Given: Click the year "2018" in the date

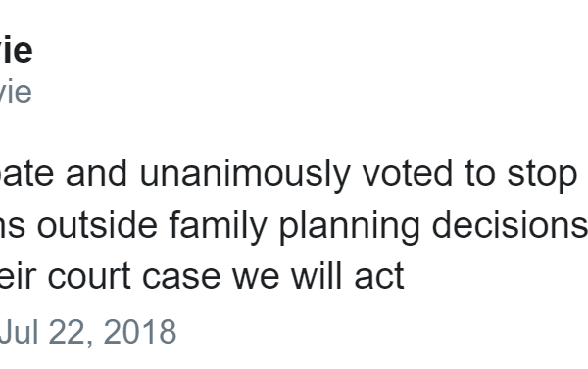Looking at the screenshot, I should [139, 331].
